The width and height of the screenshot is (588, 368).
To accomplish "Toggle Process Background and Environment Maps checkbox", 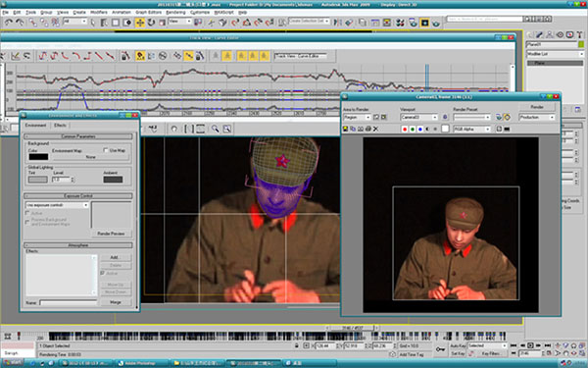I will [x=27, y=222].
